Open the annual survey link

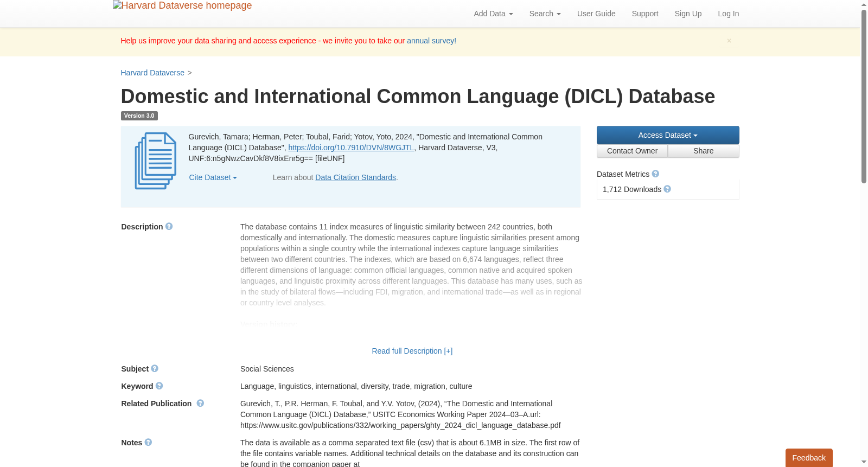pos(431,41)
